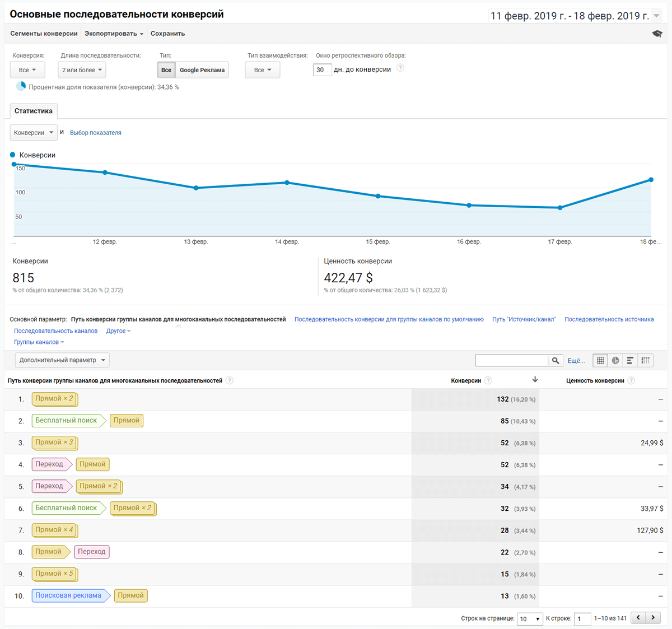The height and width of the screenshot is (629, 672).
Task: Click the Сохранить button
Action: [167, 33]
